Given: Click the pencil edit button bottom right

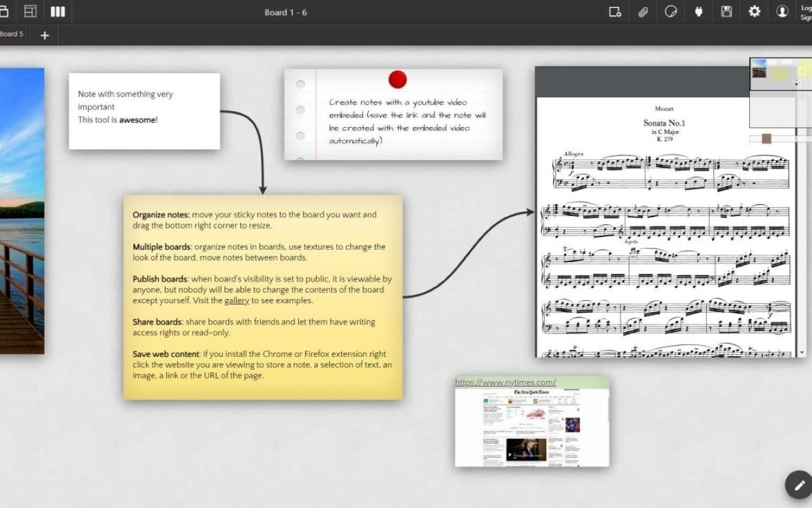Looking at the screenshot, I should click(x=798, y=485).
